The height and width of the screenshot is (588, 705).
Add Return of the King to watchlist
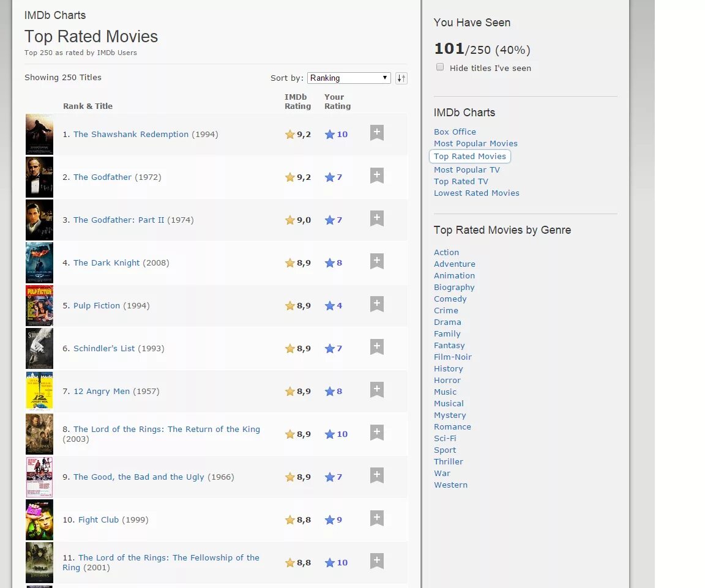(377, 433)
